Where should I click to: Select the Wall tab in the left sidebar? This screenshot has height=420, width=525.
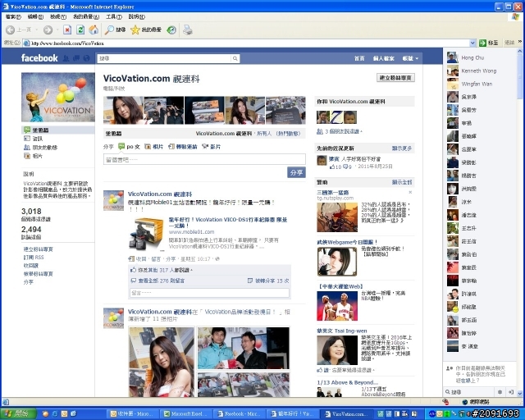click(x=58, y=130)
